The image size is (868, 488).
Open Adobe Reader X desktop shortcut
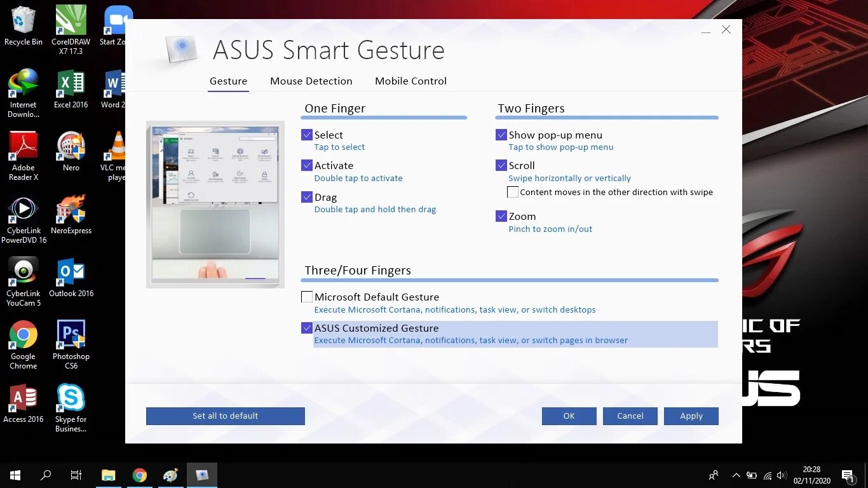click(x=24, y=156)
